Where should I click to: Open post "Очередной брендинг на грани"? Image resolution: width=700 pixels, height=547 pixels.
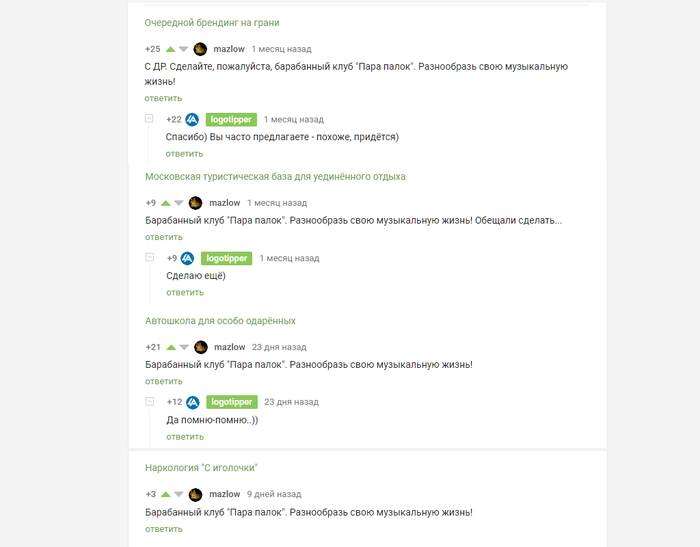click(212, 22)
